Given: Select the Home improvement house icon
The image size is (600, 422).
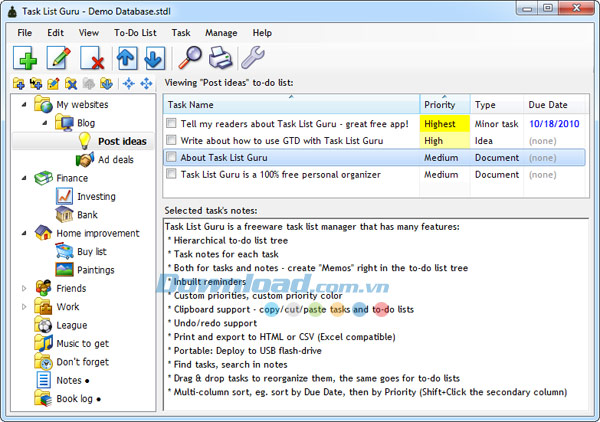Looking at the screenshot, I should [x=43, y=233].
